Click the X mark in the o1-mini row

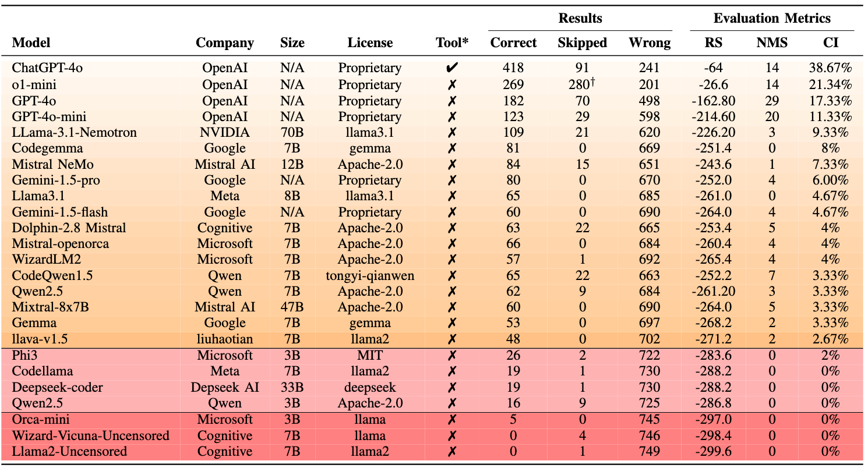(x=452, y=84)
